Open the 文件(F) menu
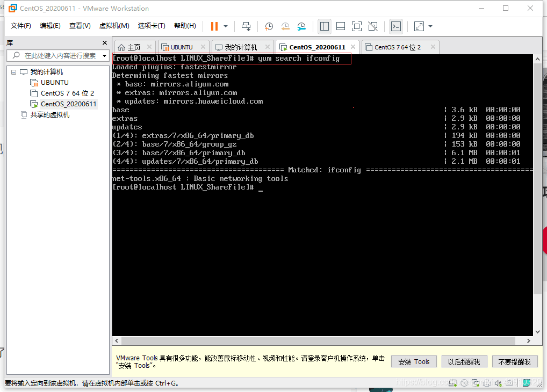 (x=20, y=26)
